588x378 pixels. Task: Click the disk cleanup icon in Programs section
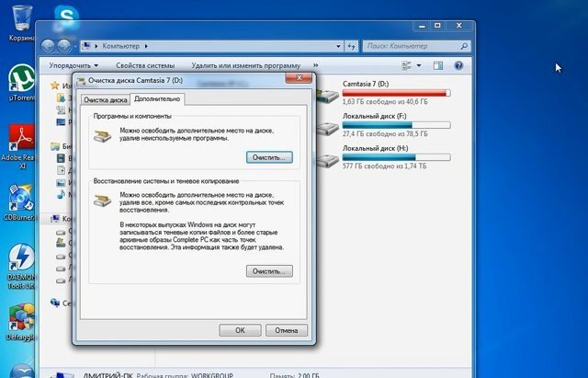point(102,136)
